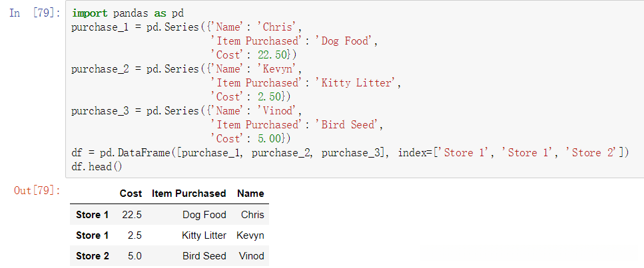644x268 pixels.
Task: Click the Dog Food table cell
Action: (204, 215)
